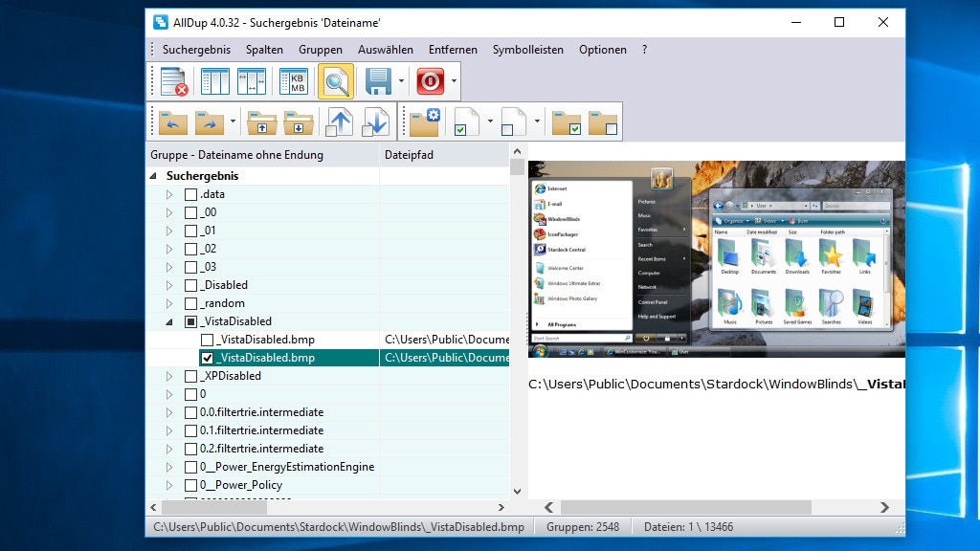The width and height of the screenshot is (980, 551).
Task: Click the folder icon with right arrow
Action: click(210, 121)
